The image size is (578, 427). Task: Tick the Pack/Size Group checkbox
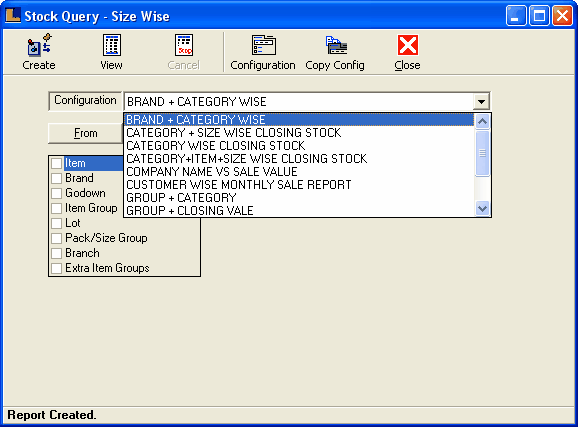pos(56,238)
